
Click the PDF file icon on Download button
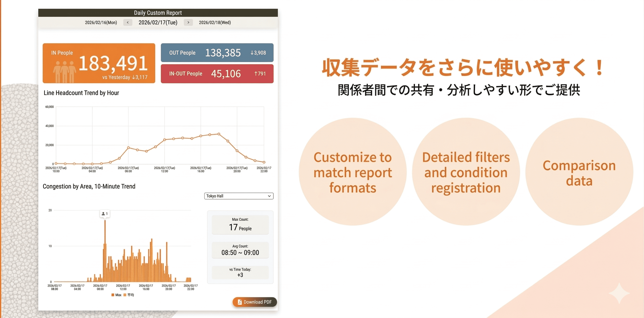239,302
